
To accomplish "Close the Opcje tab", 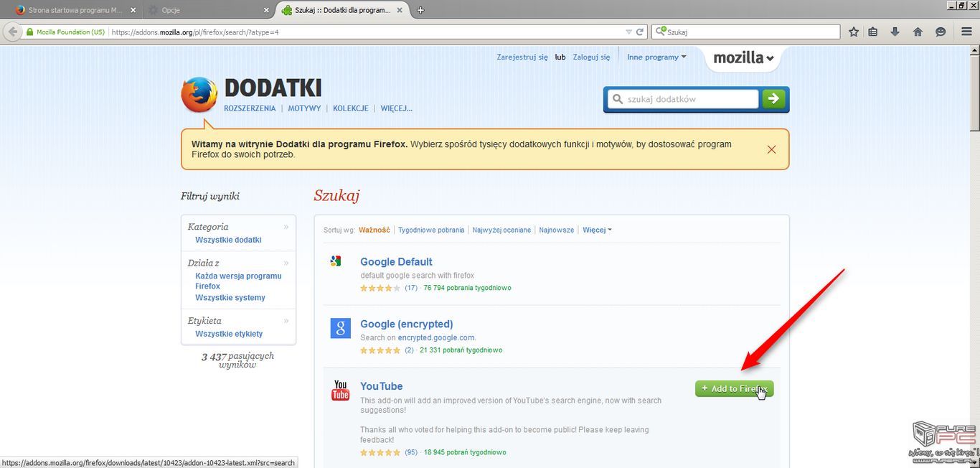I will click(266, 11).
